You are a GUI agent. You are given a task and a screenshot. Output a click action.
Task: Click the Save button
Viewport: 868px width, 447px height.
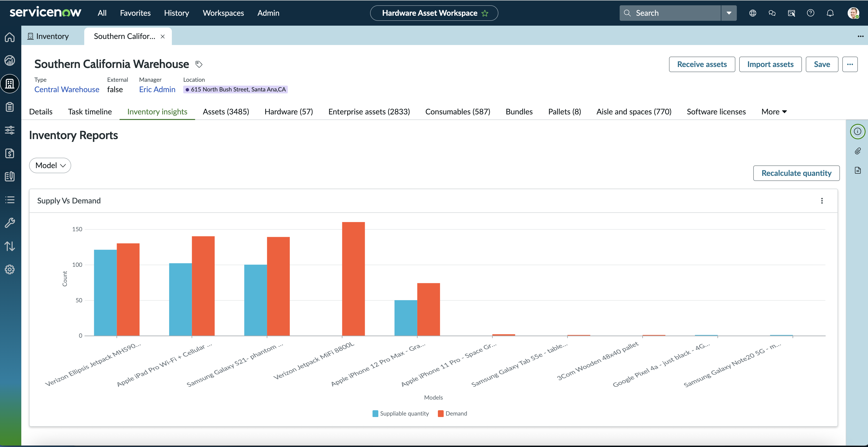click(x=822, y=64)
